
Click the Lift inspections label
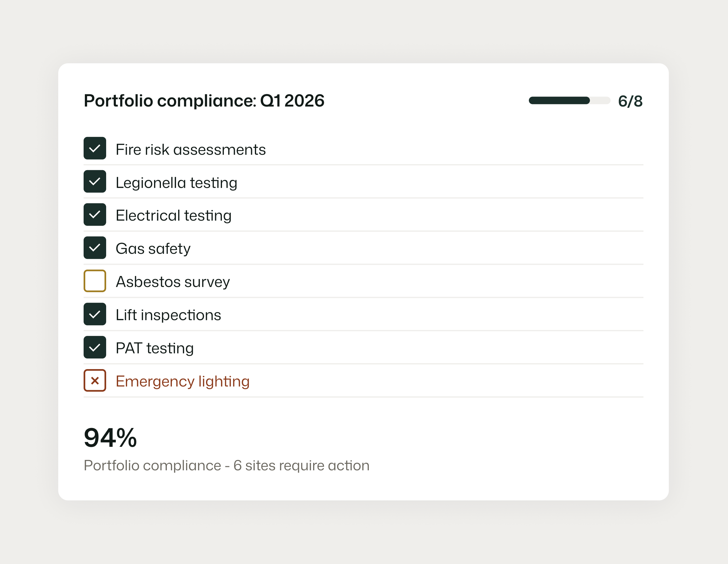[x=168, y=315]
